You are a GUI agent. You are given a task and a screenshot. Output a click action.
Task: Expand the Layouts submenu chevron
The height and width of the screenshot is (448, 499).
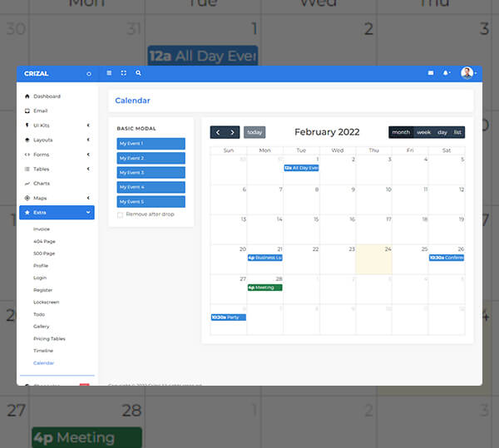(x=88, y=140)
